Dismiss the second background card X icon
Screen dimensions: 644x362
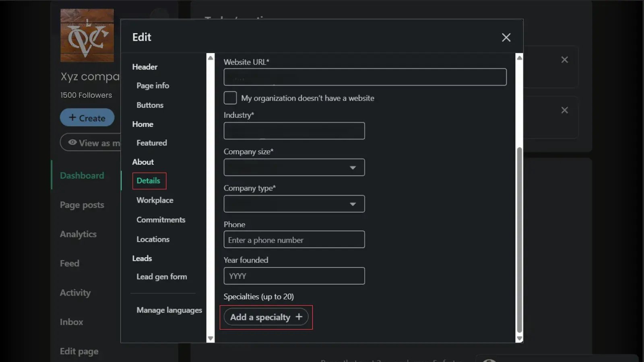tap(564, 110)
